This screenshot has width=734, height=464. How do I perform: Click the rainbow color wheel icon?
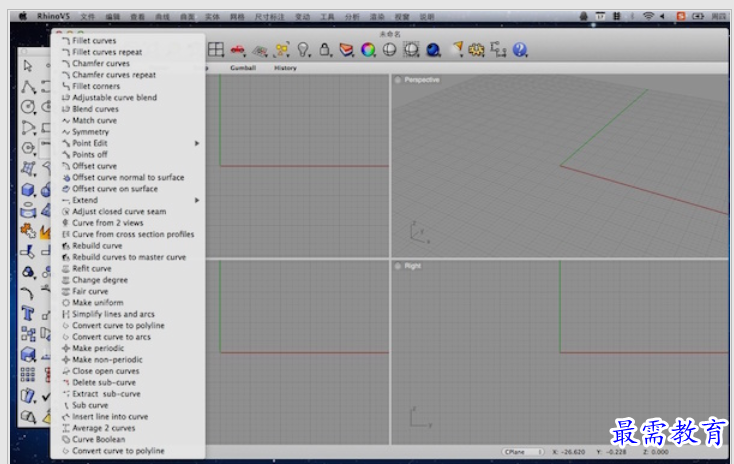[x=368, y=50]
